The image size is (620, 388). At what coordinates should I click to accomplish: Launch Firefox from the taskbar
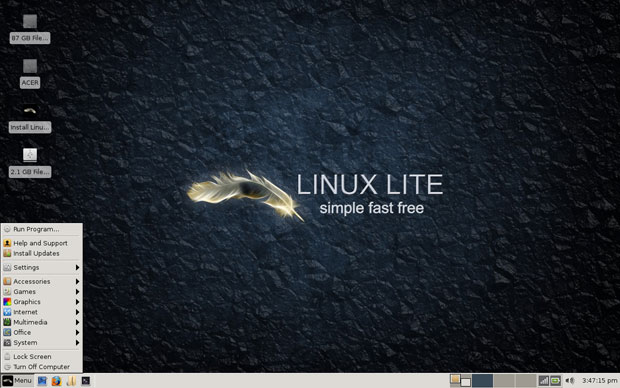point(57,380)
